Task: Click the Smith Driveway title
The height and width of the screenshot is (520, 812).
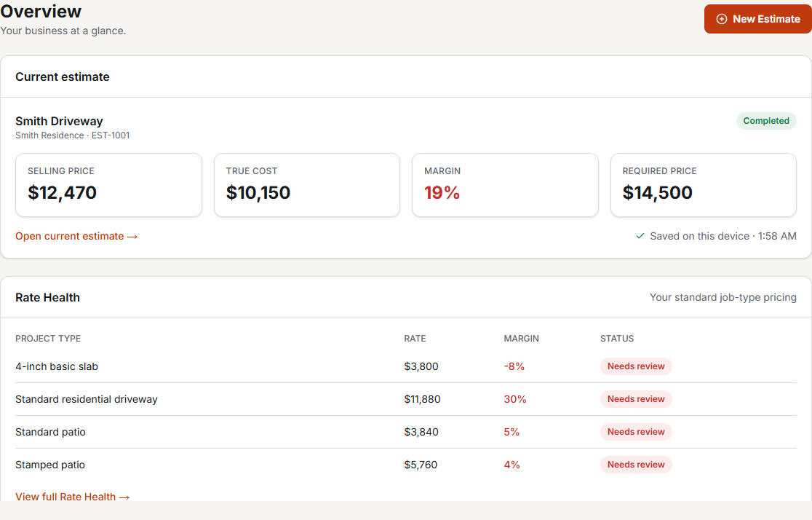Action: pos(59,122)
